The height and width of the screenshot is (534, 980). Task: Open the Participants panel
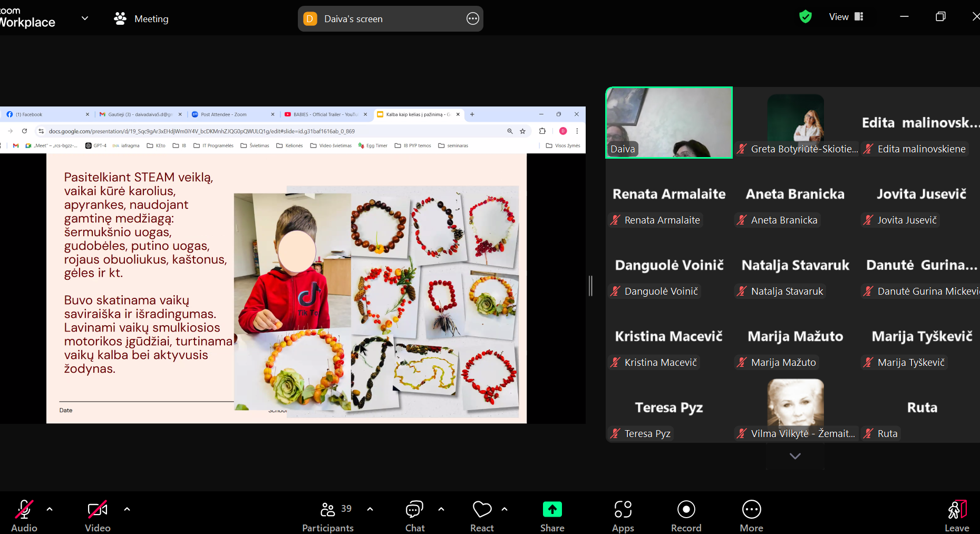tap(328, 516)
